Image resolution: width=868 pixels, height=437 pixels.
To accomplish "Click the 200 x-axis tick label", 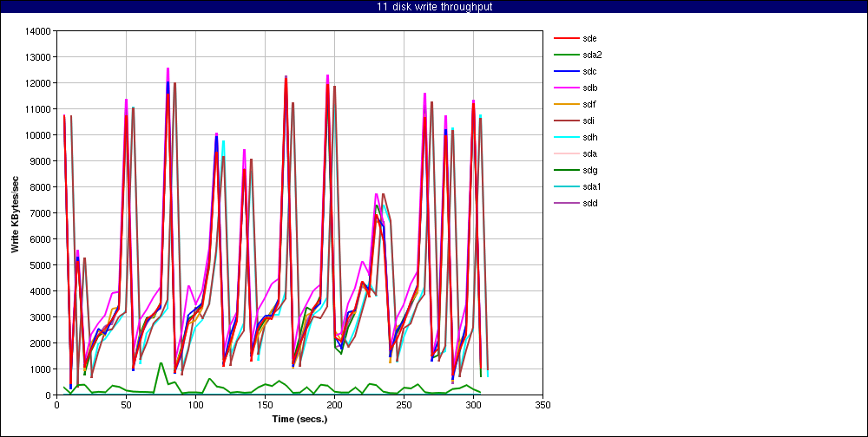I will (x=334, y=405).
